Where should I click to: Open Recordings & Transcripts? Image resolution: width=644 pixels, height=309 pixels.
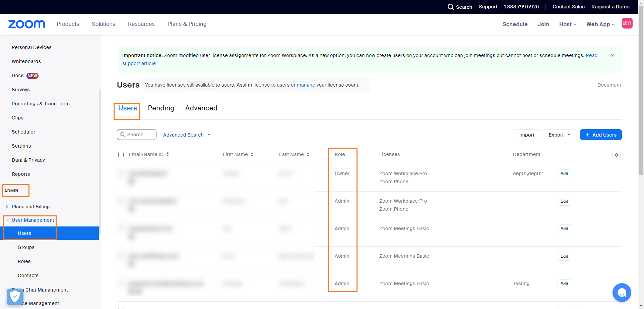[x=41, y=104]
